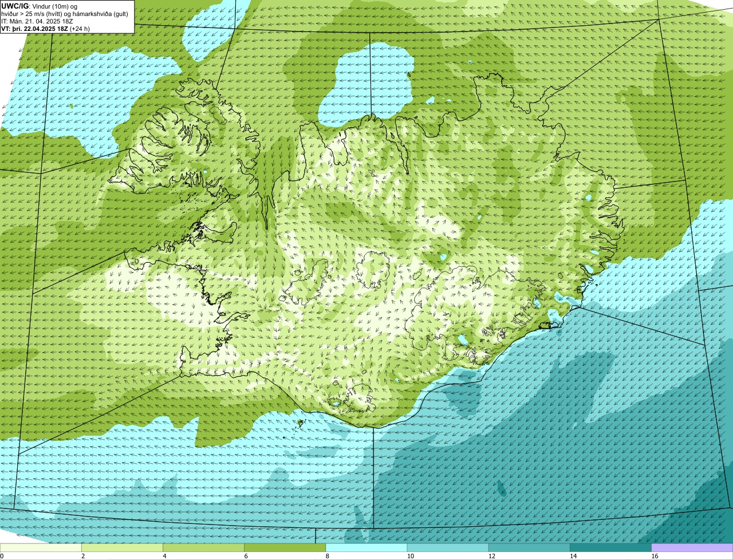Click the scale label '6'
Viewport: 733px width, 560px height.
(246, 556)
